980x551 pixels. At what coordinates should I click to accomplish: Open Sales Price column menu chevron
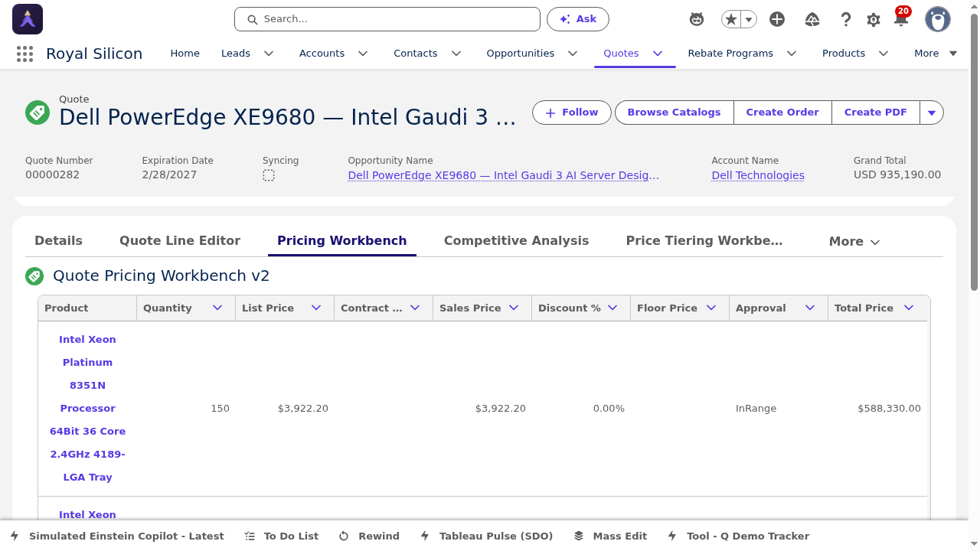pos(514,308)
